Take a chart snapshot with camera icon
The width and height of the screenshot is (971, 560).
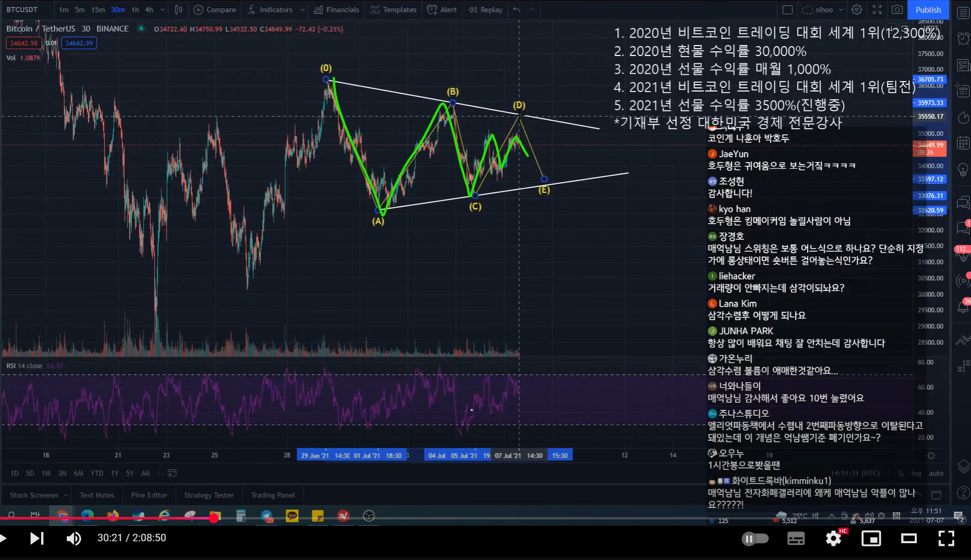[x=897, y=9]
